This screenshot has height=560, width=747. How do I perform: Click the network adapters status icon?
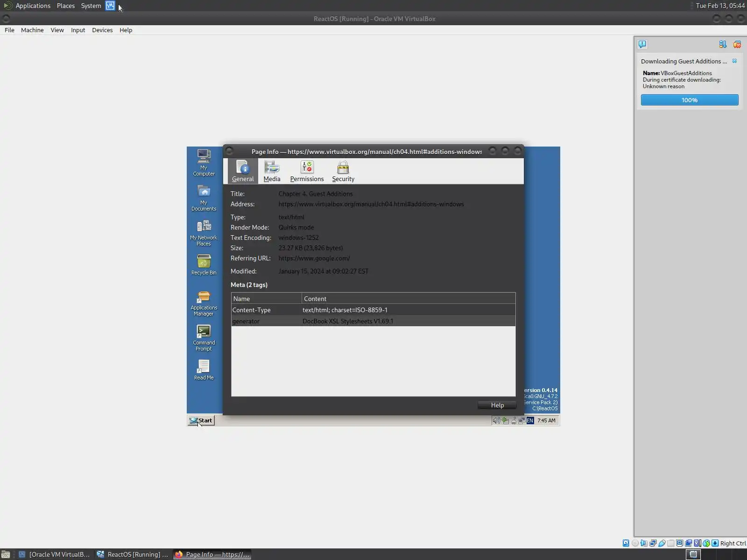pyautogui.click(x=653, y=543)
